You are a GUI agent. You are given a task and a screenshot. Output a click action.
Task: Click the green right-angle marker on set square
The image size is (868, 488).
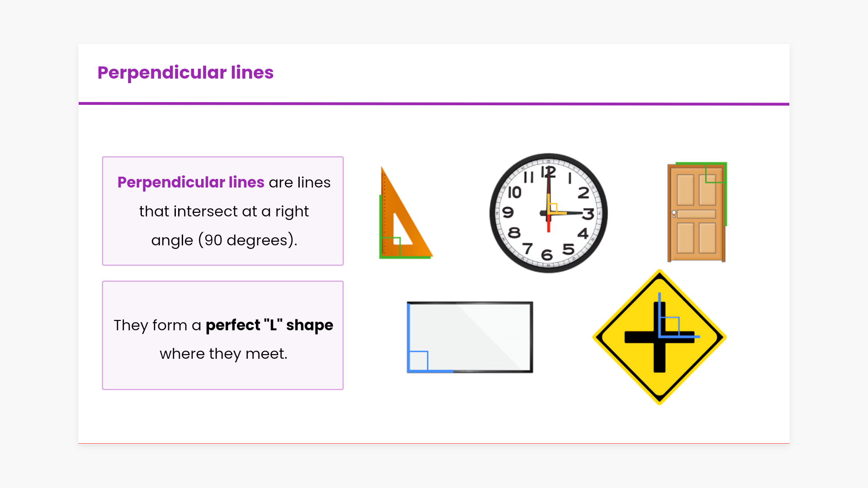coord(391,247)
